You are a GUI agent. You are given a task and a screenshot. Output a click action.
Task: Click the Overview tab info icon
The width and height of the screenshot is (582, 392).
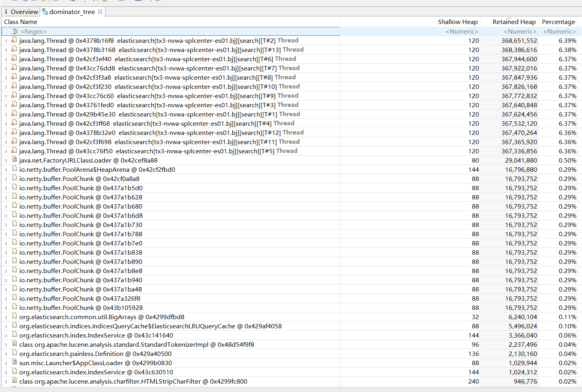point(6,12)
